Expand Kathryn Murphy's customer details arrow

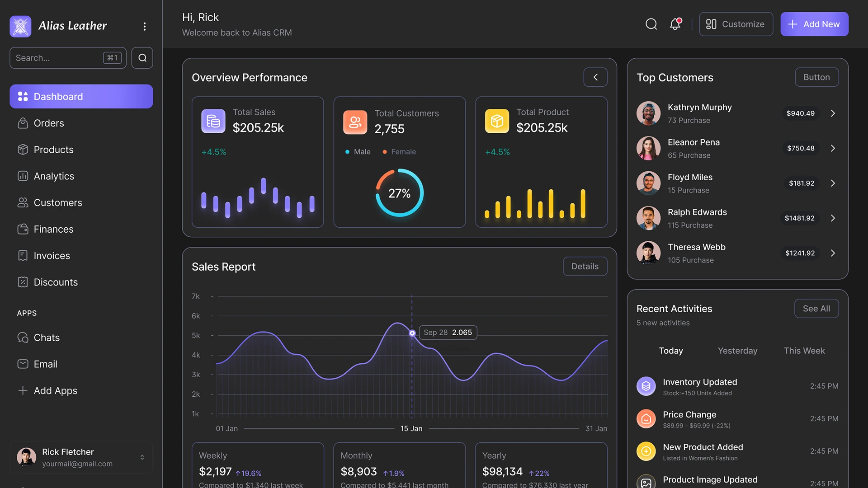tap(833, 113)
